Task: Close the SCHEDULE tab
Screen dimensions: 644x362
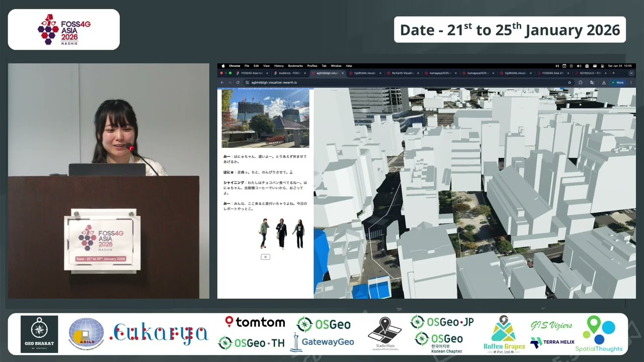Action: coord(606,73)
